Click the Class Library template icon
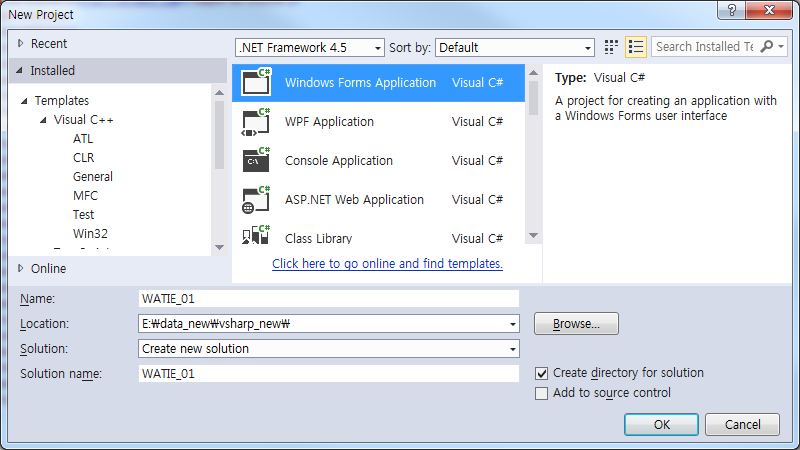The height and width of the screenshot is (450, 800). 256,235
